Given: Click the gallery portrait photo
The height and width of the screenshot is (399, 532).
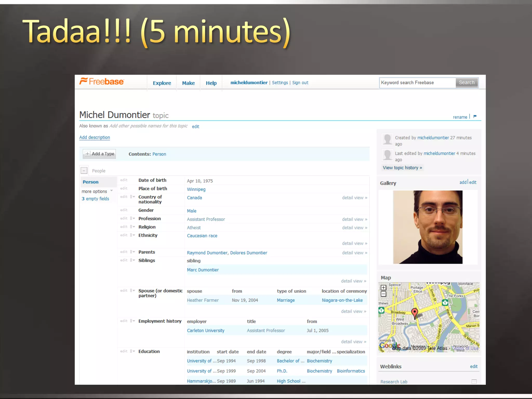Looking at the screenshot, I should pos(428,227).
